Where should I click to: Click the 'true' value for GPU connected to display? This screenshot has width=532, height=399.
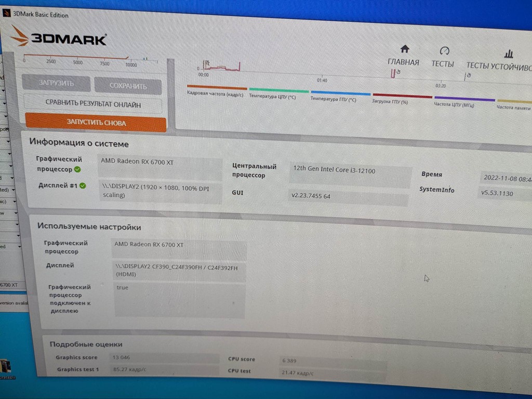coord(179,300)
